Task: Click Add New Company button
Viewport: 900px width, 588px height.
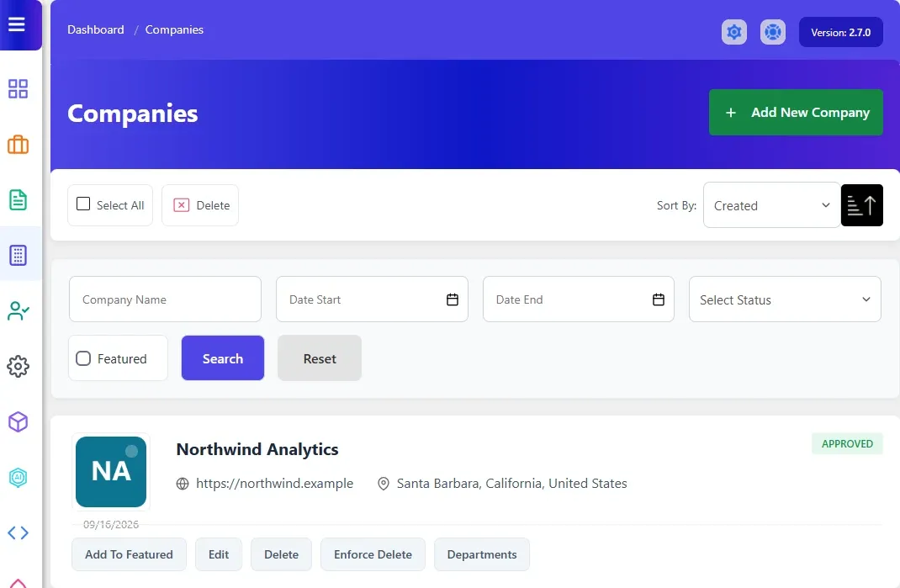Action: click(x=796, y=112)
